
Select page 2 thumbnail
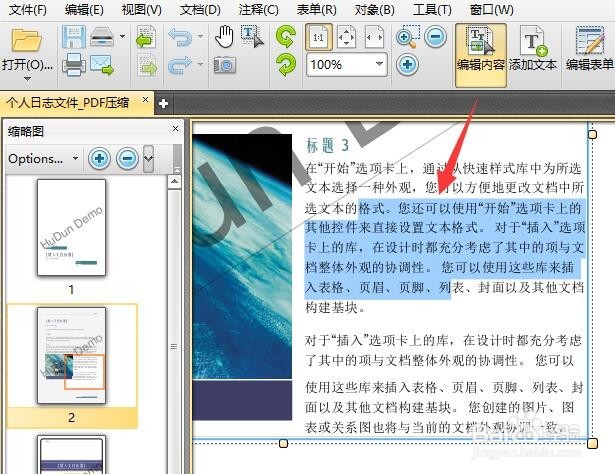pyautogui.click(x=71, y=356)
